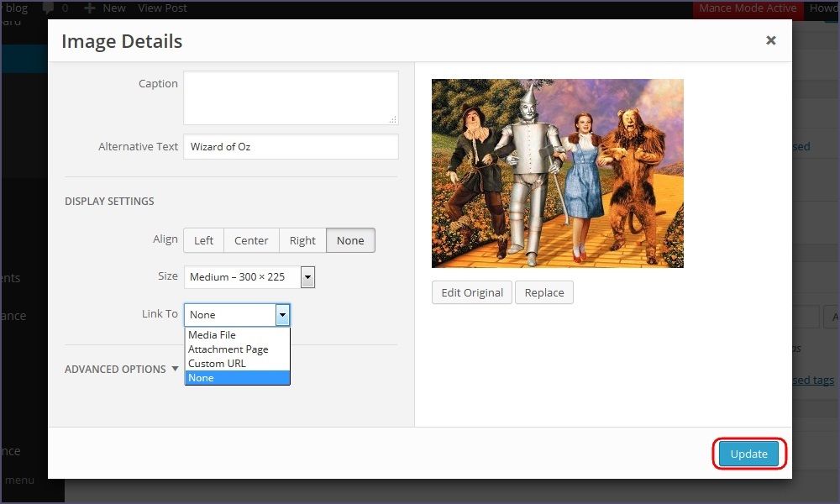Image resolution: width=840 pixels, height=504 pixels.
Task: Click the comments bubble icon in admin bar
Action: [x=49, y=8]
